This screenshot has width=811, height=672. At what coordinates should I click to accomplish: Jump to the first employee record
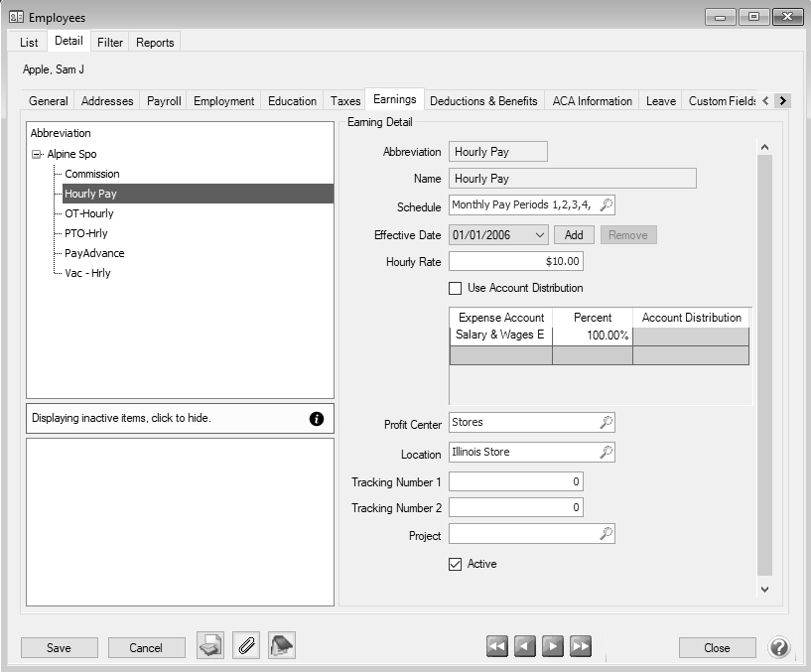pyautogui.click(x=497, y=647)
